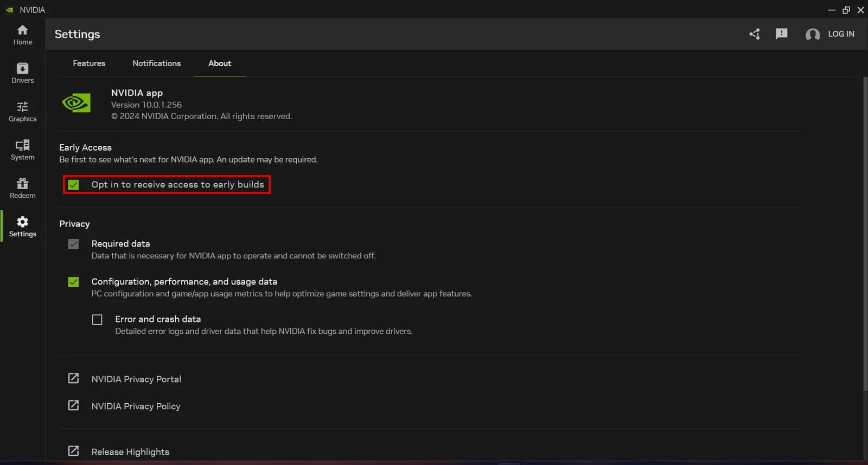Select the Settings gear in sidebar
The image size is (868, 465).
(22, 227)
